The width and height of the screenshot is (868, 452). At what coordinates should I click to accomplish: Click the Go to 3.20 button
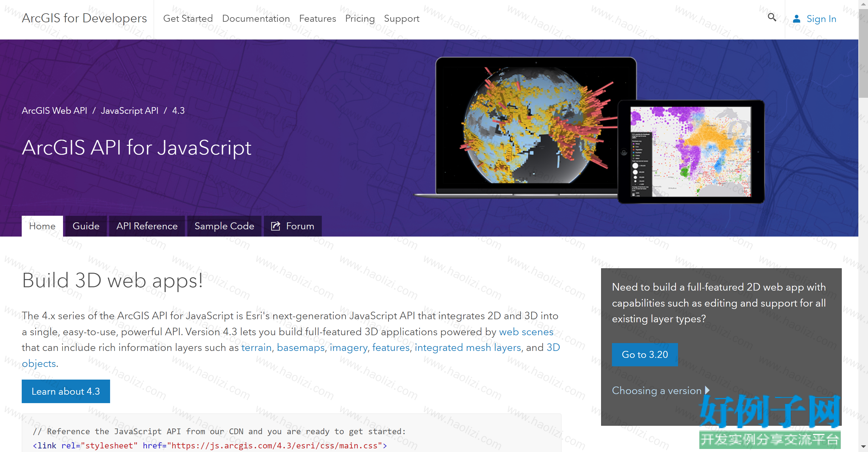coord(645,355)
